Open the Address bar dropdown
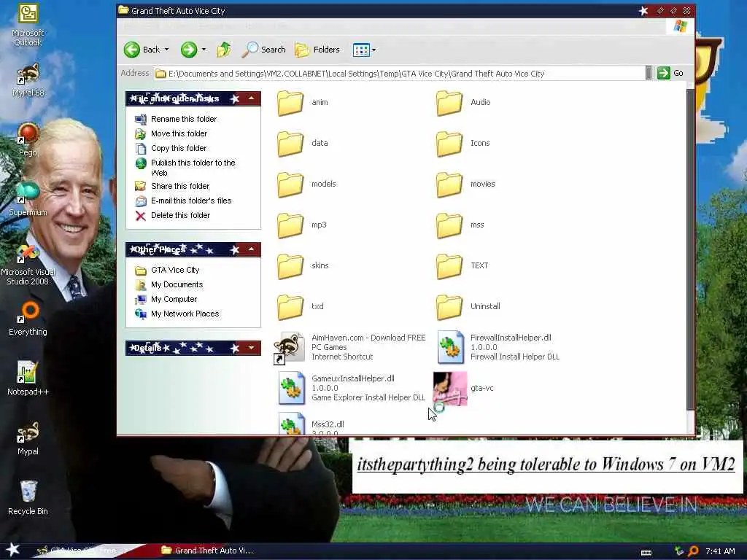The height and width of the screenshot is (560, 747). click(x=649, y=74)
